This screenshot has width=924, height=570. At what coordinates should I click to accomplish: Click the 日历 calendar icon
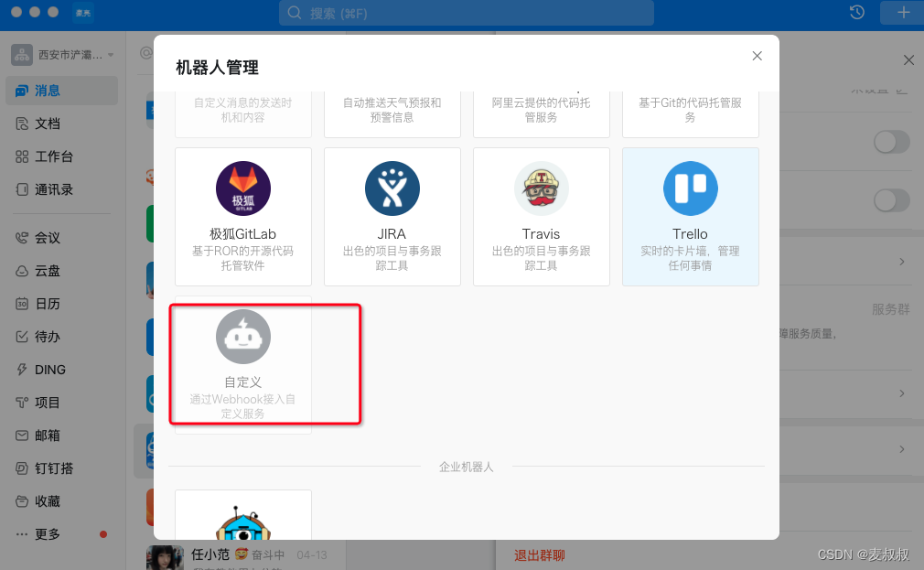click(22, 304)
